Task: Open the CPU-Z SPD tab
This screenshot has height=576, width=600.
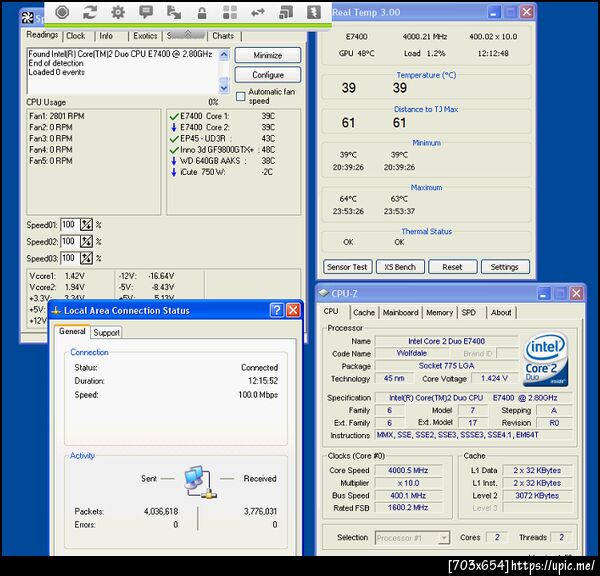Action: tap(468, 313)
